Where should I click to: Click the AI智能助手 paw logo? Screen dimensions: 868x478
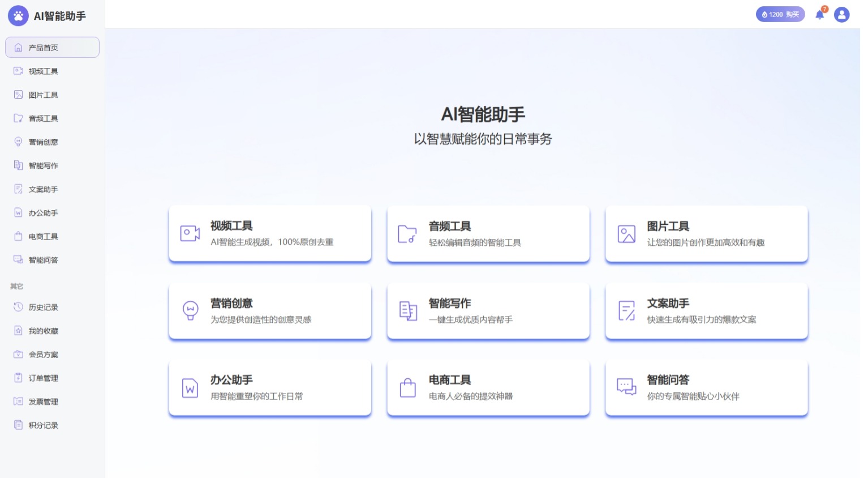[18, 16]
